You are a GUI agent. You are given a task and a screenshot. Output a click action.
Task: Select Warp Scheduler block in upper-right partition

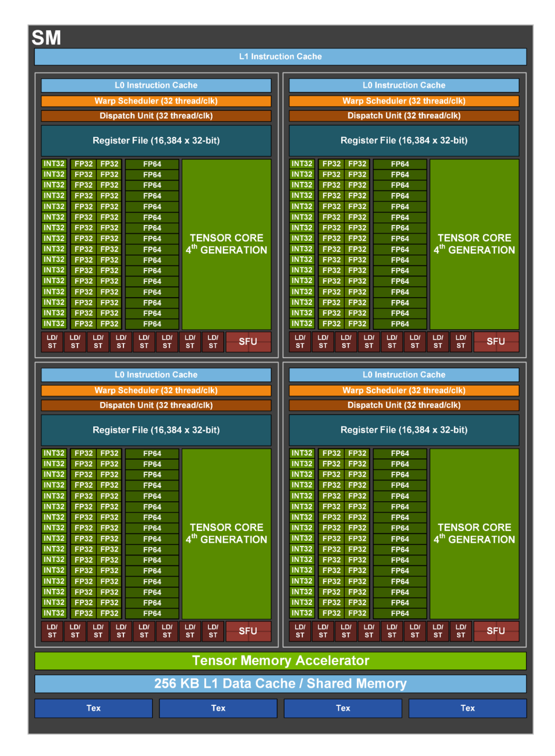tap(404, 101)
